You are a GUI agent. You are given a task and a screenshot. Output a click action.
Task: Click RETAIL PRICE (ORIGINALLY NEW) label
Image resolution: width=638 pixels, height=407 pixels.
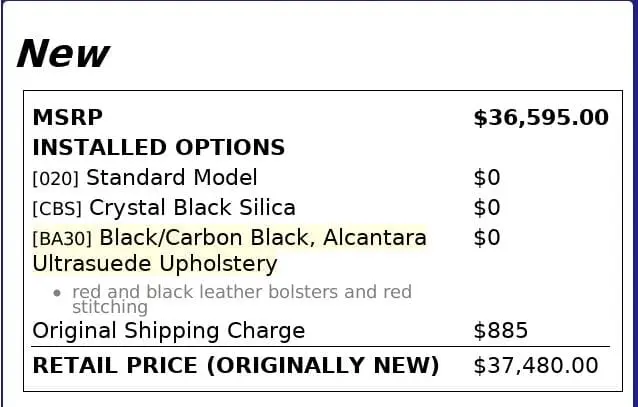236,365
